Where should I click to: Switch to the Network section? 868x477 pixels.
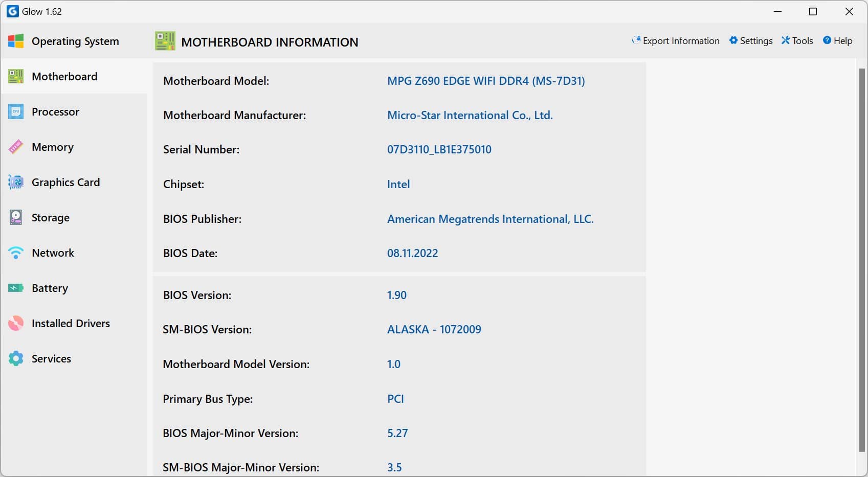click(x=53, y=253)
